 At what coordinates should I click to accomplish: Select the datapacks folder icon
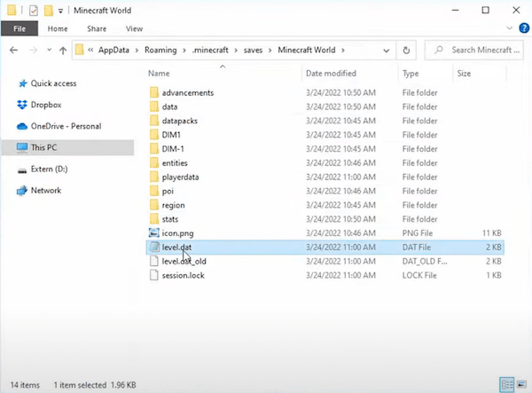pos(154,121)
